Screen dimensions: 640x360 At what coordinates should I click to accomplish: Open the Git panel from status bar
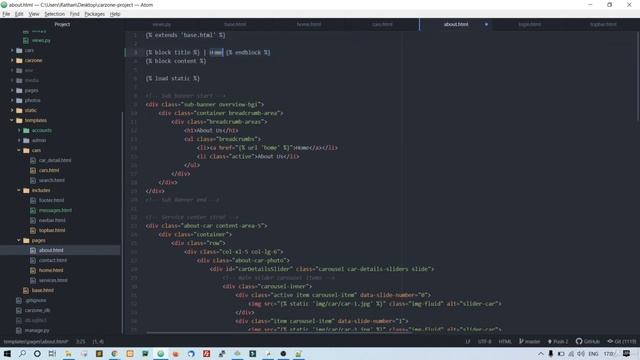622,342
